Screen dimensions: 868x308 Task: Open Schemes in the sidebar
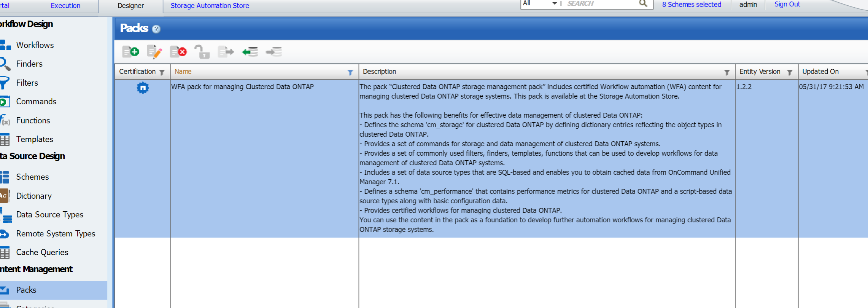pyautogui.click(x=32, y=177)
